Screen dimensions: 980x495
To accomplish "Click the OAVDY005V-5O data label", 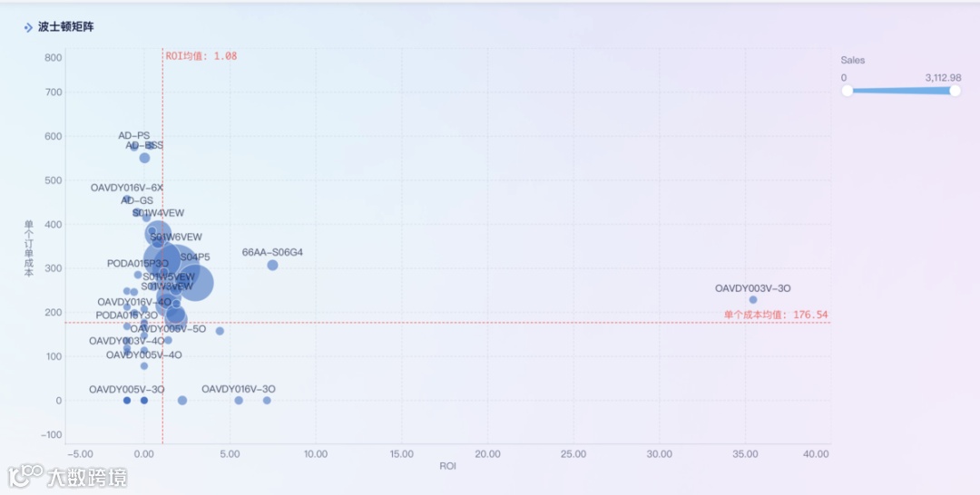I will pos(168,329).
